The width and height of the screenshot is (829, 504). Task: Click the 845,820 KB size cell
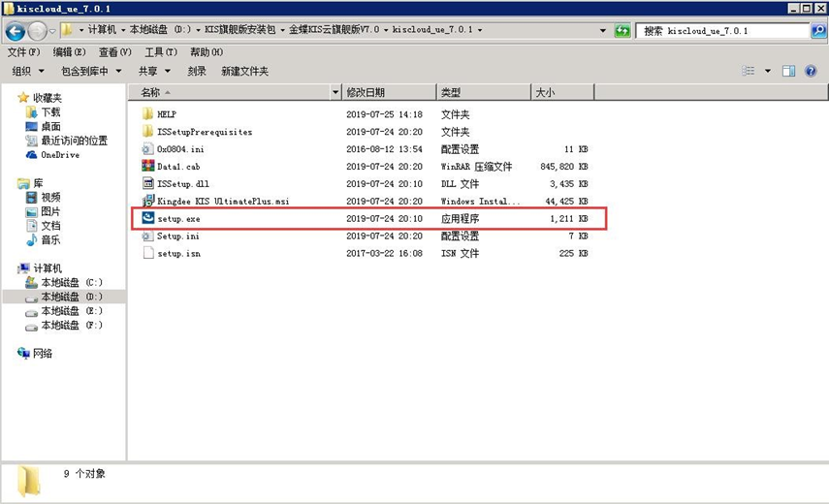(563, 167)
